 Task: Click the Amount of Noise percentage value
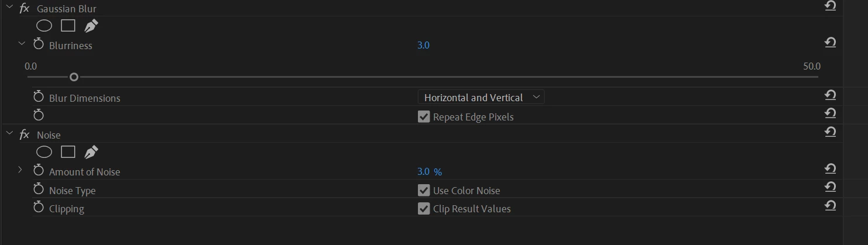pyautogui.click(x=423, y=171)
